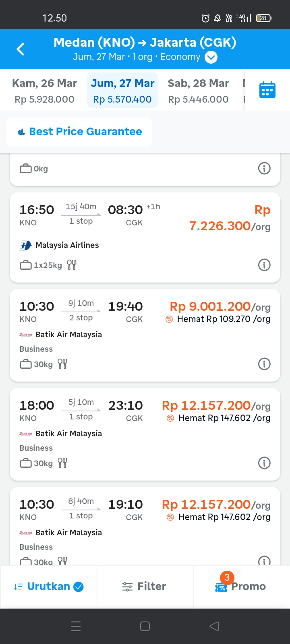Select the Jum, 27 Mar date tab
The image size is (290, 644).
pos(122,91)
